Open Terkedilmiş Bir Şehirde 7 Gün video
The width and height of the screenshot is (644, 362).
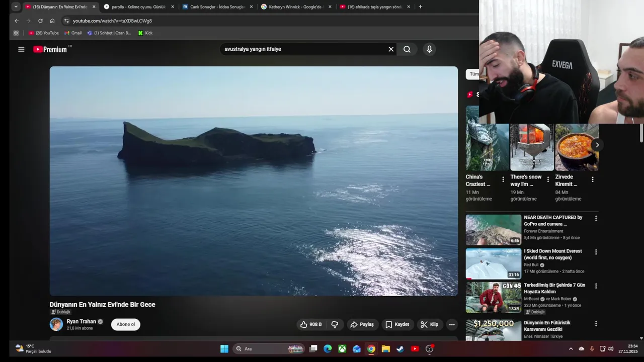494,297
